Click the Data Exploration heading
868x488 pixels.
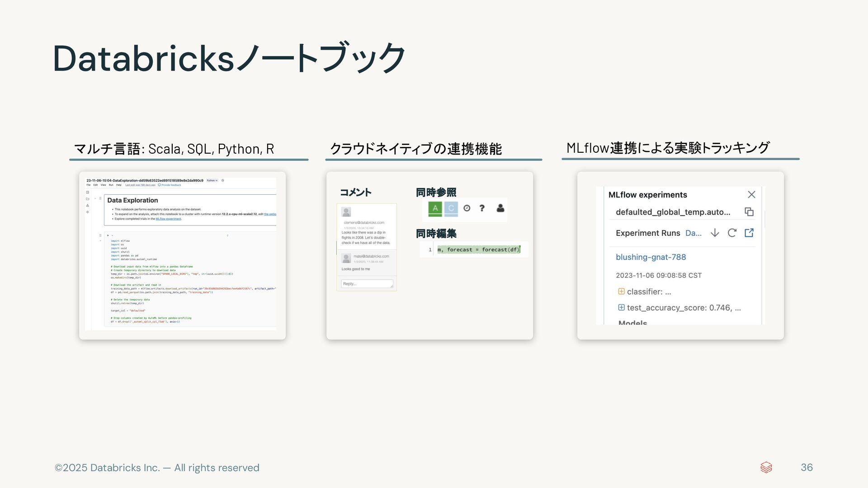tap(132, 200)
